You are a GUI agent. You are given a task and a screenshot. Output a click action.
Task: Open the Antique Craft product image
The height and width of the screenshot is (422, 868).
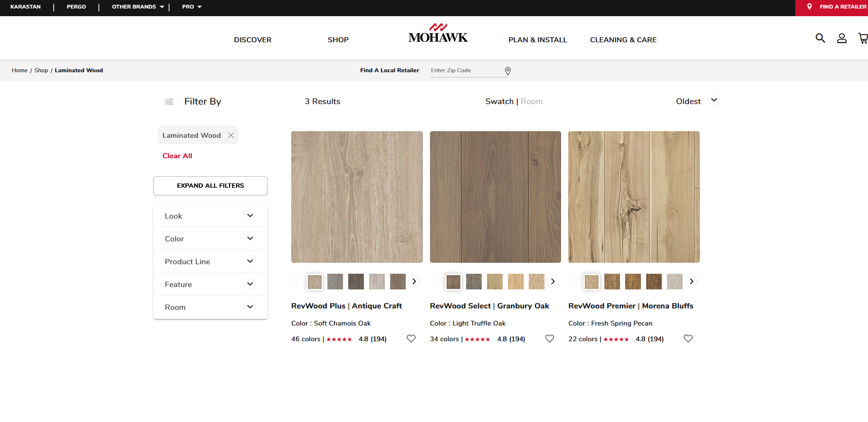coord(357,197)
